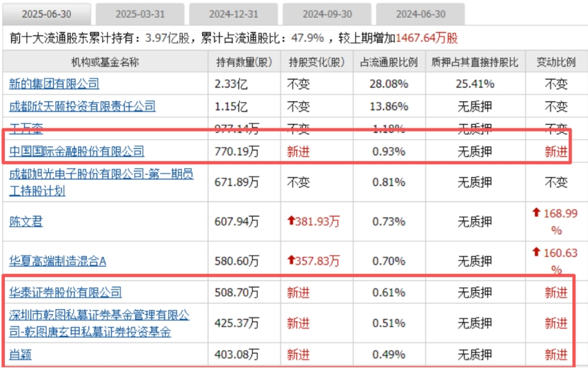This screenshot has width=588, height=368.
Task: Open 成都欣天颐投资有限责任公司 link
Action: 82,106
